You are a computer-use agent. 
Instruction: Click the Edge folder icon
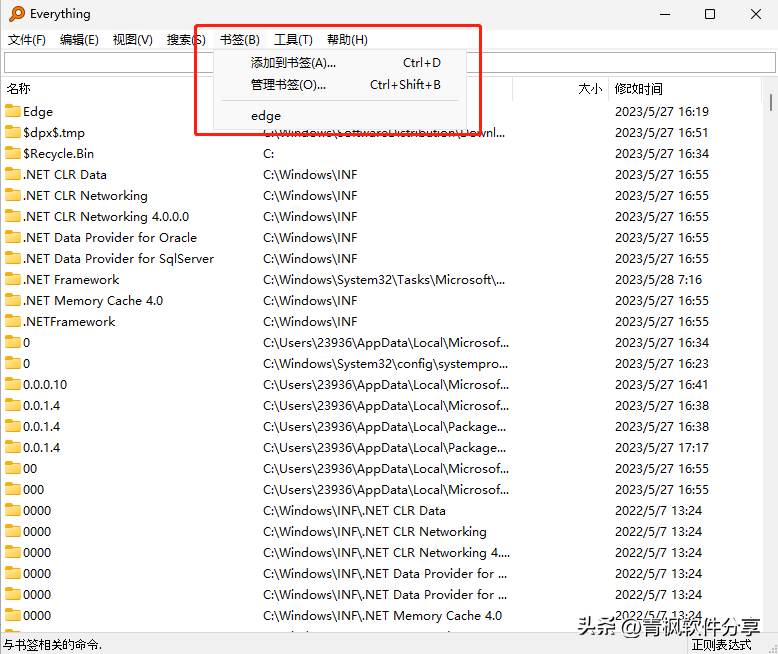(x=13, y=111)
